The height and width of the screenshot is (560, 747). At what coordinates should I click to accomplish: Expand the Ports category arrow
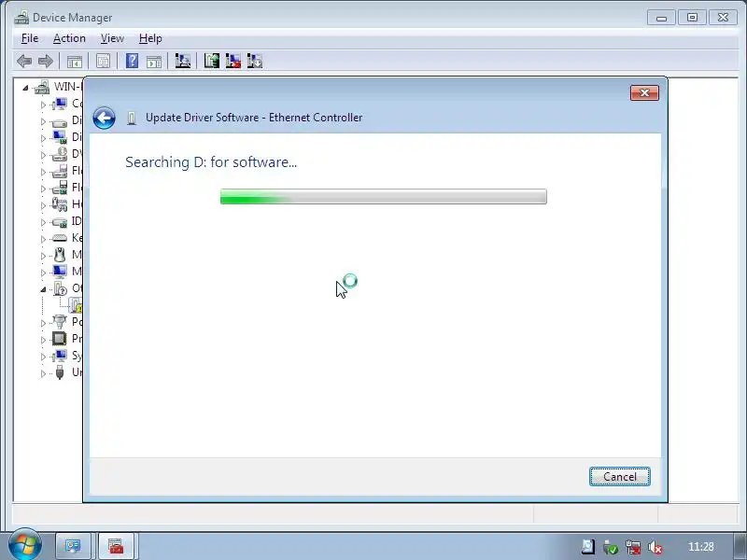click(x=43, y=323)
